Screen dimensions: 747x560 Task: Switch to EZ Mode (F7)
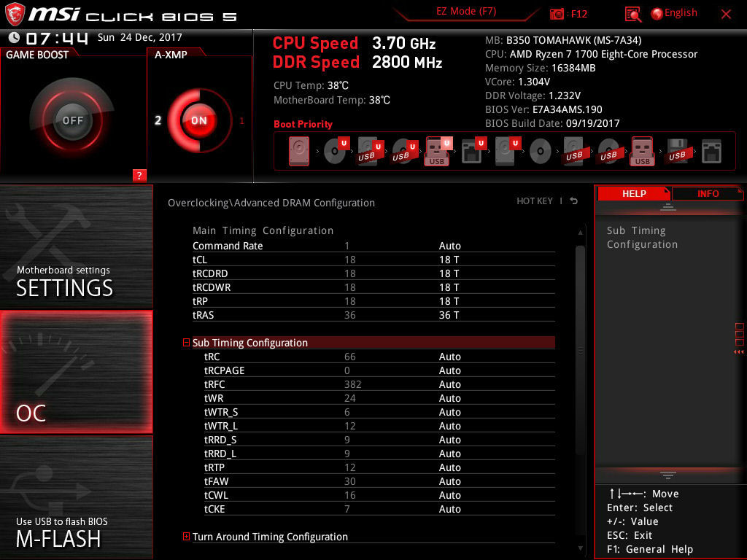(x=466, y=12)
